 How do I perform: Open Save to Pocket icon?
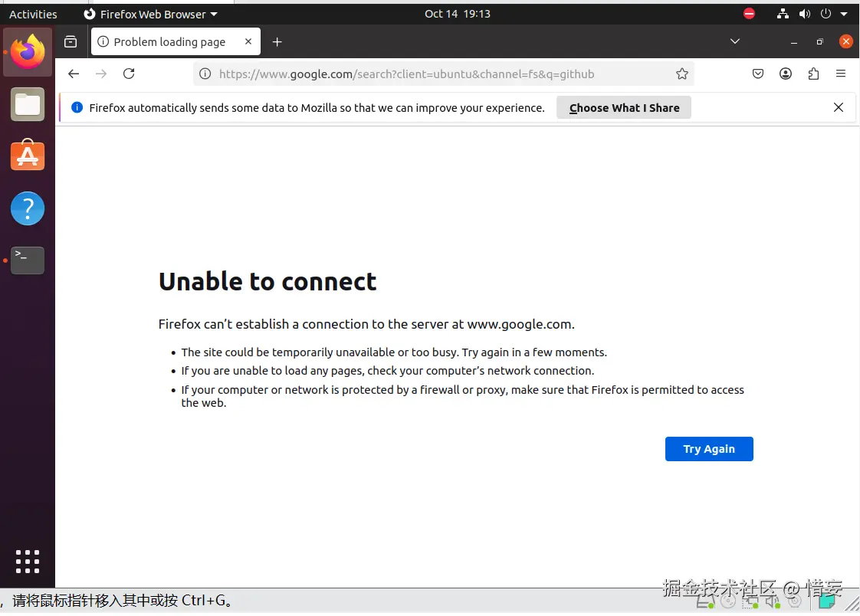pos(758,74)
